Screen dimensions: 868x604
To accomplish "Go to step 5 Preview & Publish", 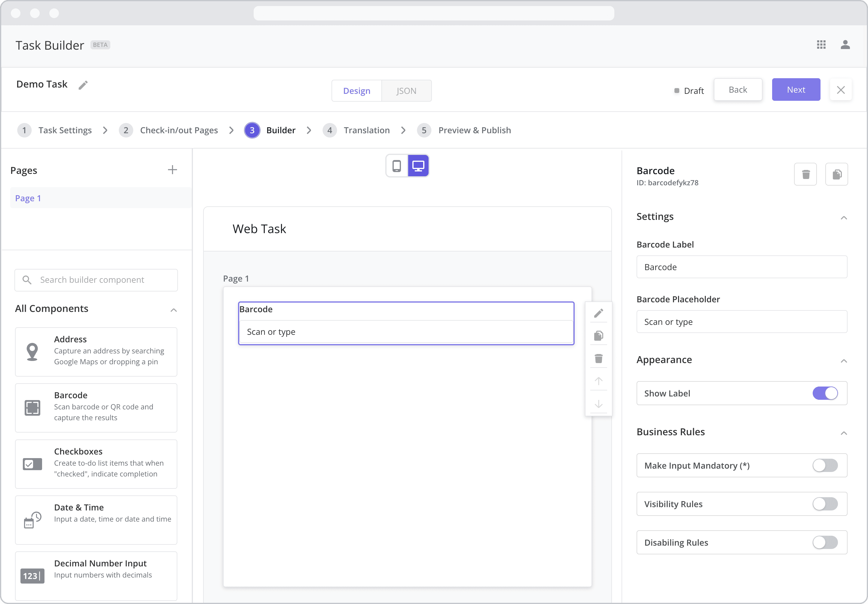I will pyautogui.click(x=464, y=130).
